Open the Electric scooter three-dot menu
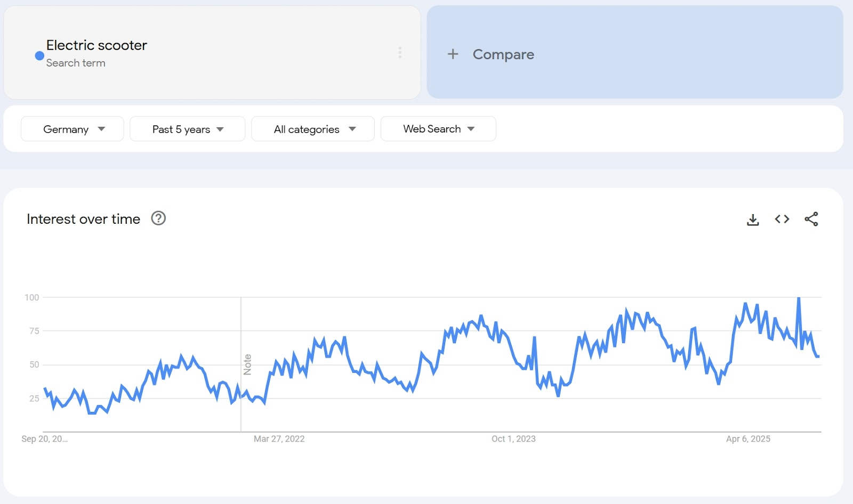The width and height of the screenshot is (853, 504). [x=400, y=52]
